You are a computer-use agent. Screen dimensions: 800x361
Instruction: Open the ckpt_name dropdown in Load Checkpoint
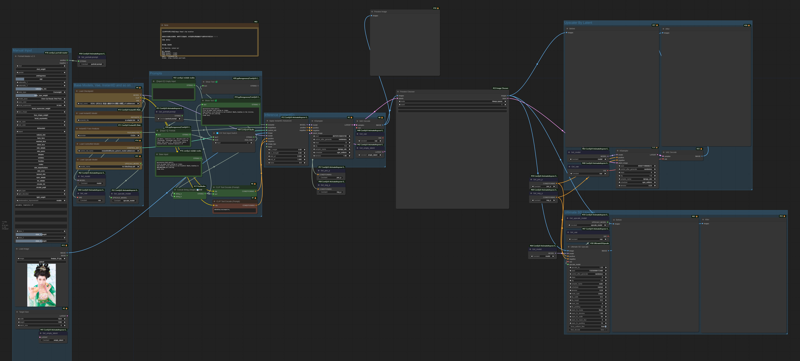[x=108, y=104]
